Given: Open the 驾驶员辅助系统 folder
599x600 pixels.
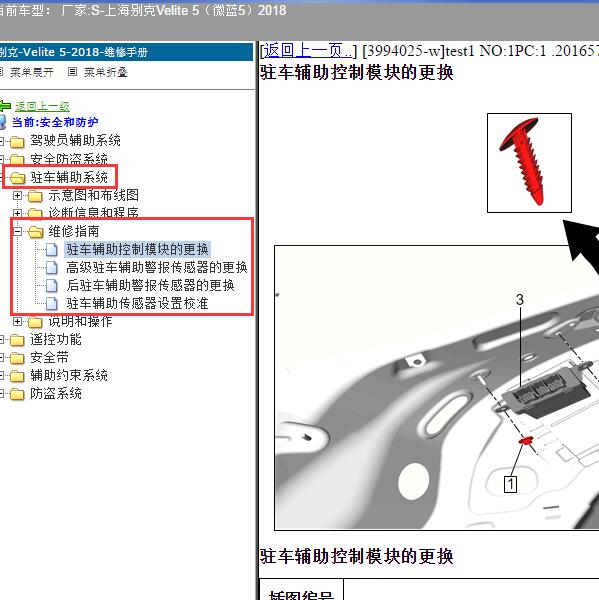Looking at the screenshot, I should pyautogui.click(x=75, y=140).
